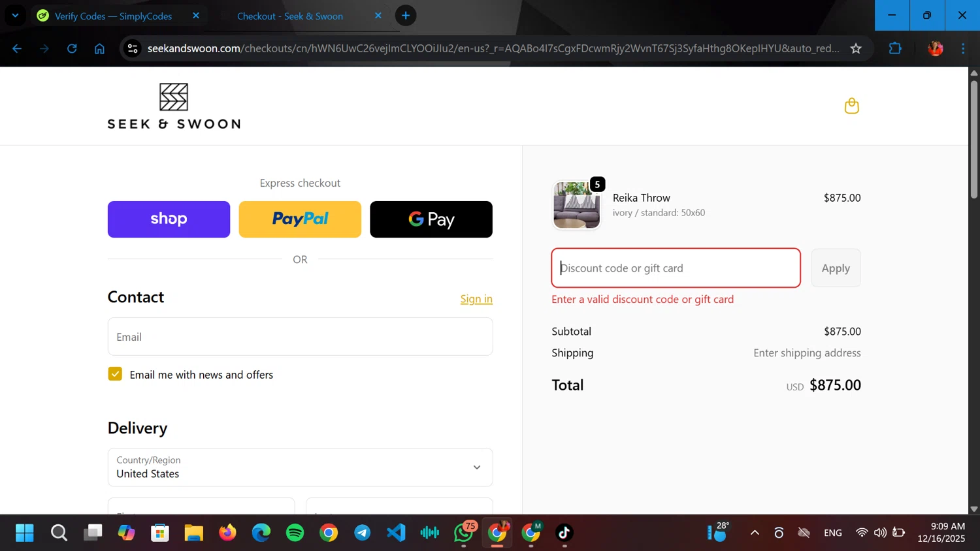Click the Total amount $875.00
Viewport: 980px width, 551px height.
(x=835, y=385)
